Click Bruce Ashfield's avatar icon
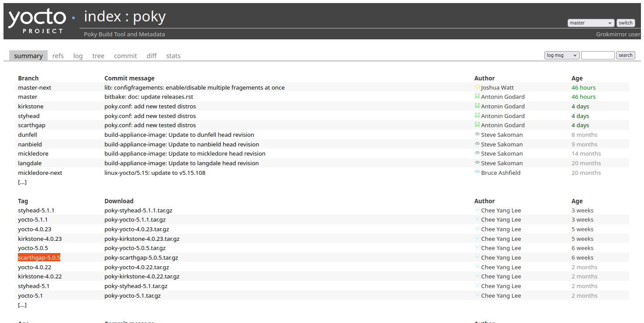This screenshot has width=644, height=323. click(x=476, y=173)
